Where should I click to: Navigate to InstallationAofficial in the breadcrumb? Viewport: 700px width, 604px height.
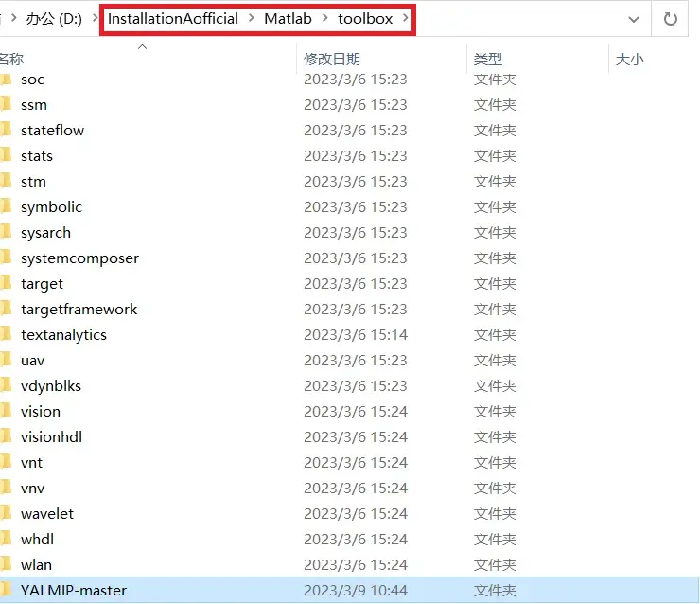[x=172, y=19]
